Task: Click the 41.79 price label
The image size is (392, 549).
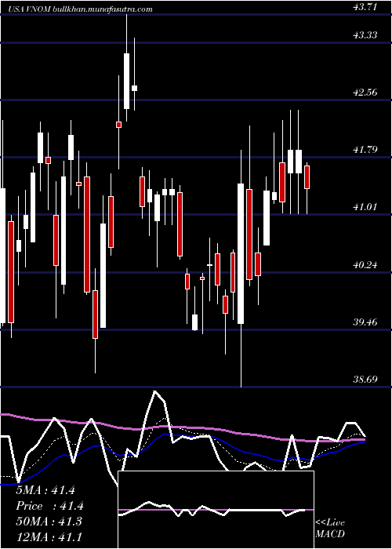Action: coord(365,150)
